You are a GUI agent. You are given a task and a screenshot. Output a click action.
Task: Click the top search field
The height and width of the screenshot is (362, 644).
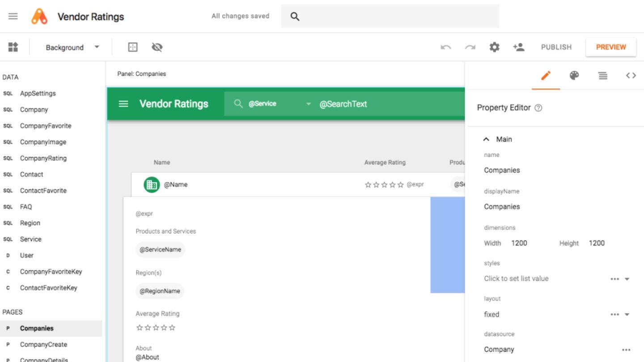[390, 17]
